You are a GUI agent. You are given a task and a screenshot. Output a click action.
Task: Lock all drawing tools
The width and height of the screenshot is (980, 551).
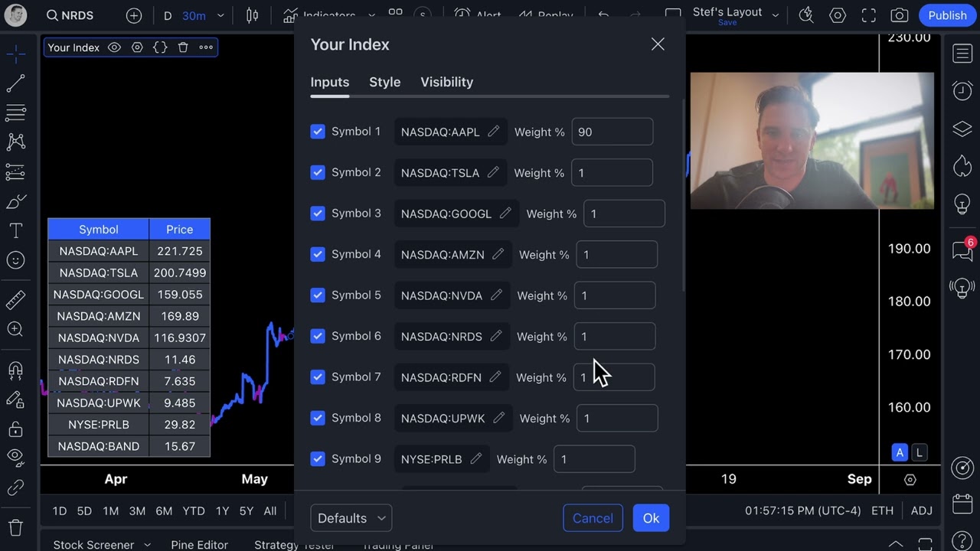click(x=15, y=429)
